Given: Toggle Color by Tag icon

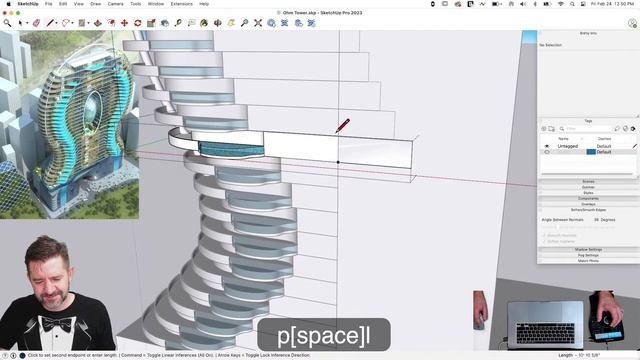Looking at the screenshot, I should [625, 129].
